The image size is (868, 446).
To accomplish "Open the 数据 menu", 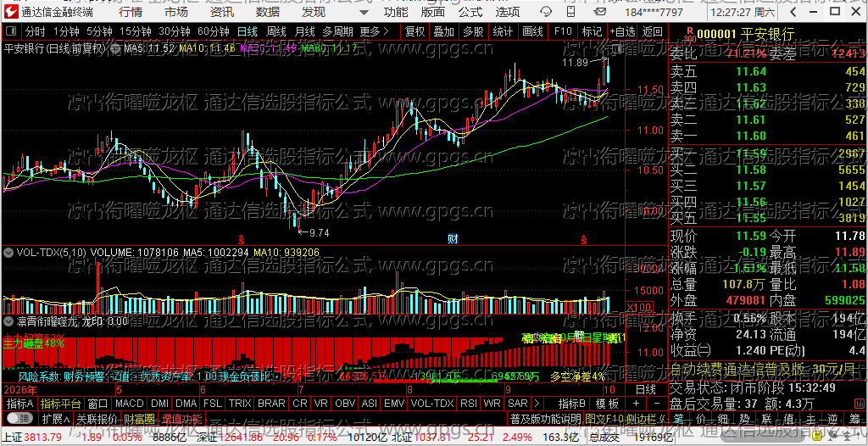I will [268, 12].
